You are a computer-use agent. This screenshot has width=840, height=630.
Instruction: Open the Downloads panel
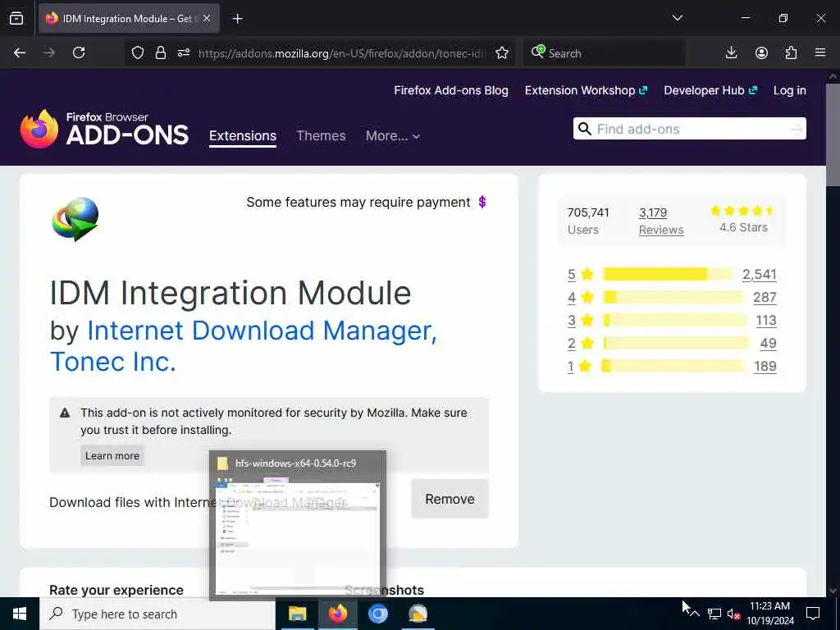coord(731,52)
